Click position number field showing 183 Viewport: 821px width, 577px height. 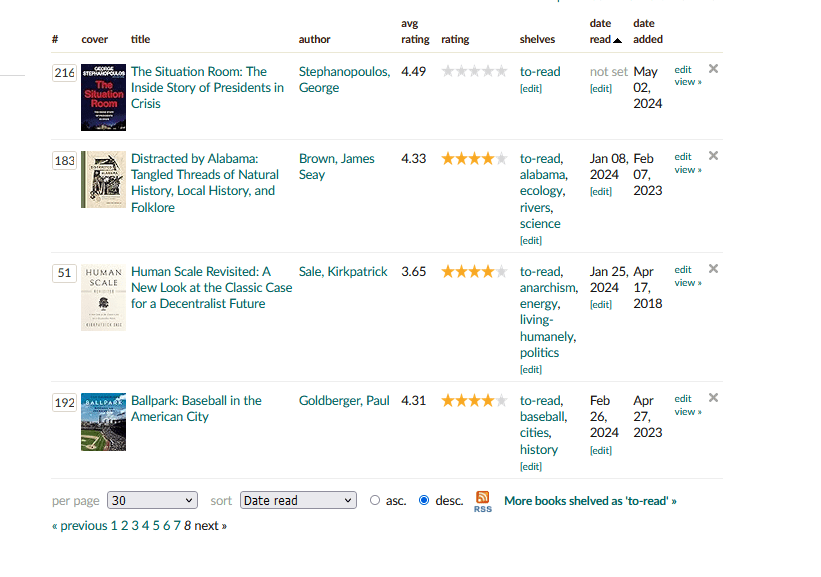point(65,161)
